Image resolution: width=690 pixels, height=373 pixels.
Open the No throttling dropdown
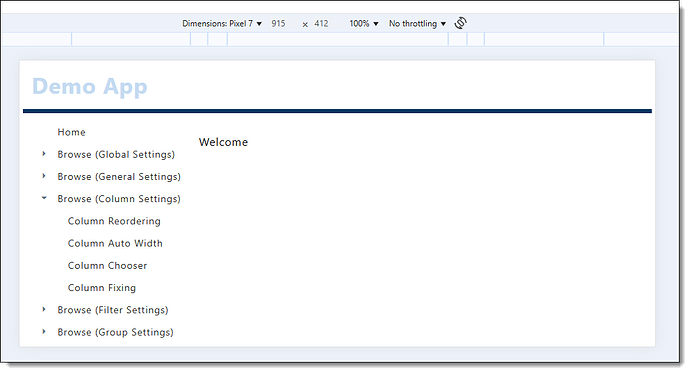pos(417,24)
